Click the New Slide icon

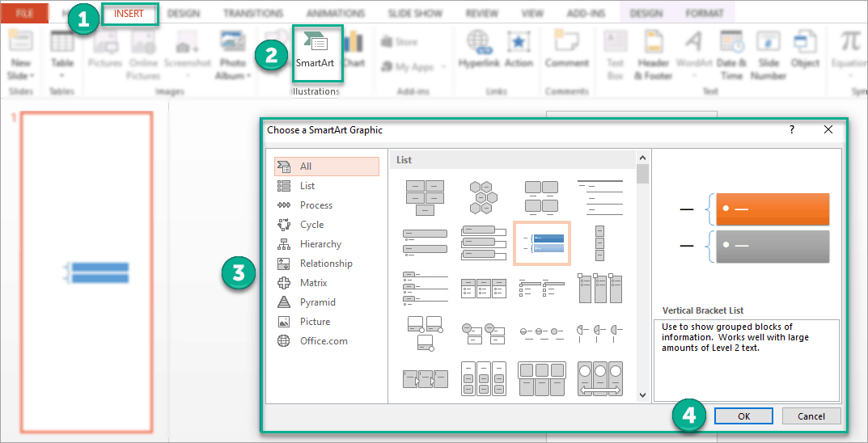coord(21,42)
